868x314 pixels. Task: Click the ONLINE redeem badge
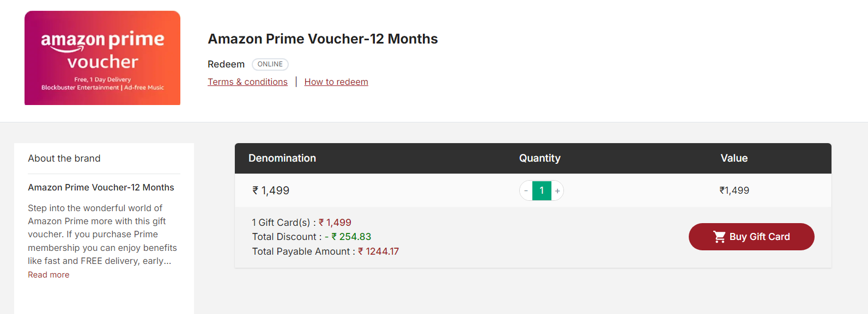pyautogui.click(x=270, y=64)
